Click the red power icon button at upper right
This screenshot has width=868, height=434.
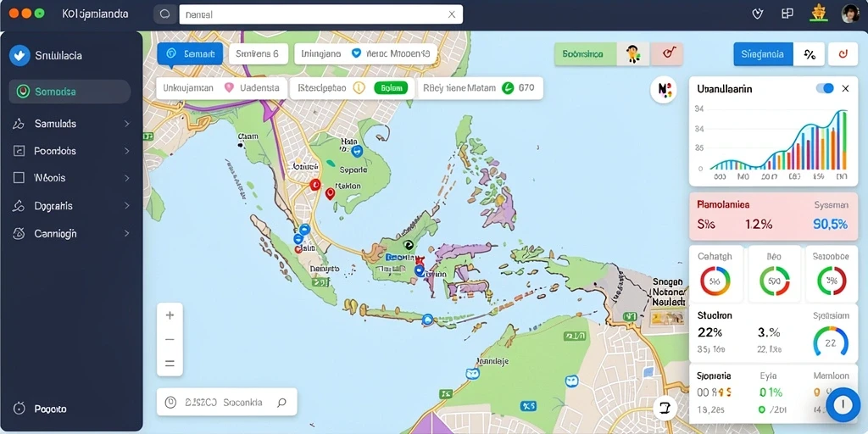click(x=843, y=54)
